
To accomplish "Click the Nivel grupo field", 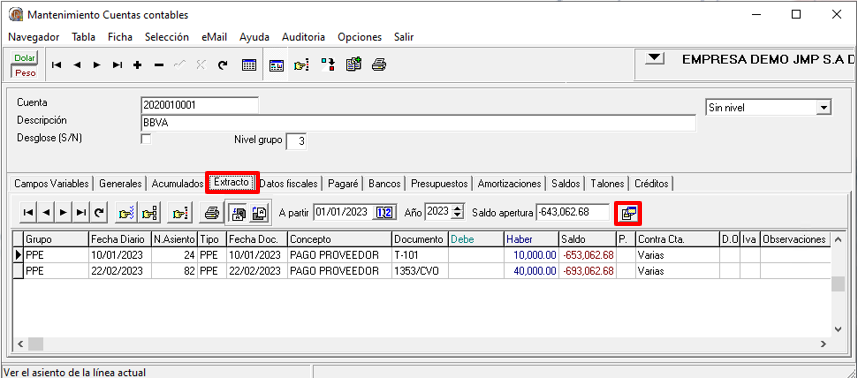I will tap(297, 141).
